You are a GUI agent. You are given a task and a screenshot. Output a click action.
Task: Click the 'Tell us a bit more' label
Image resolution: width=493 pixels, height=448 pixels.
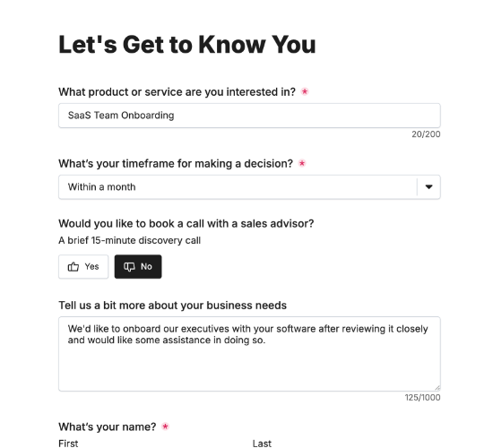click(173, 306)
